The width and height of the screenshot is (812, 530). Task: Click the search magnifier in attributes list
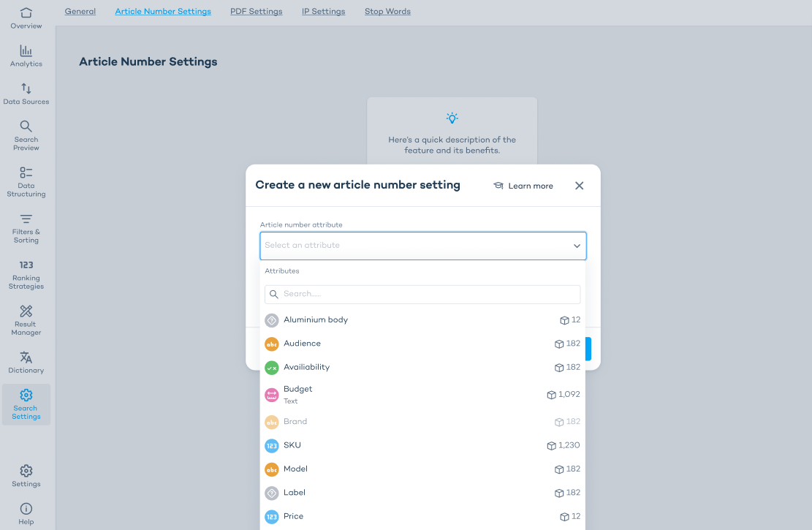tap(274, 294)
